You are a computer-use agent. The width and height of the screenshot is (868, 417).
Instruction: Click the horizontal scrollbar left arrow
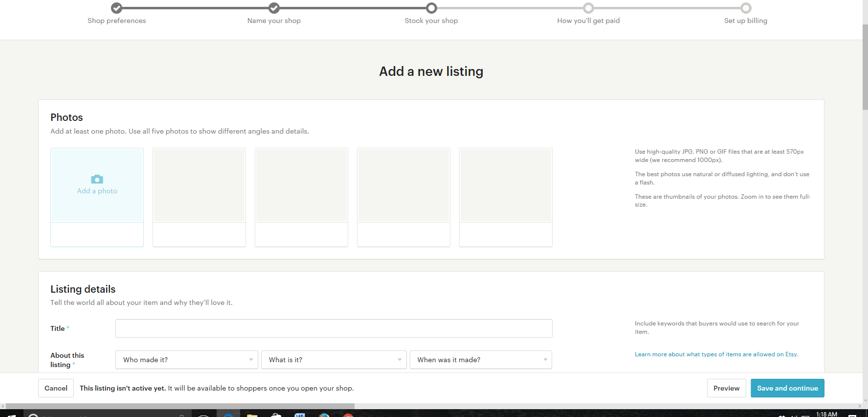[x=3, y=406]
